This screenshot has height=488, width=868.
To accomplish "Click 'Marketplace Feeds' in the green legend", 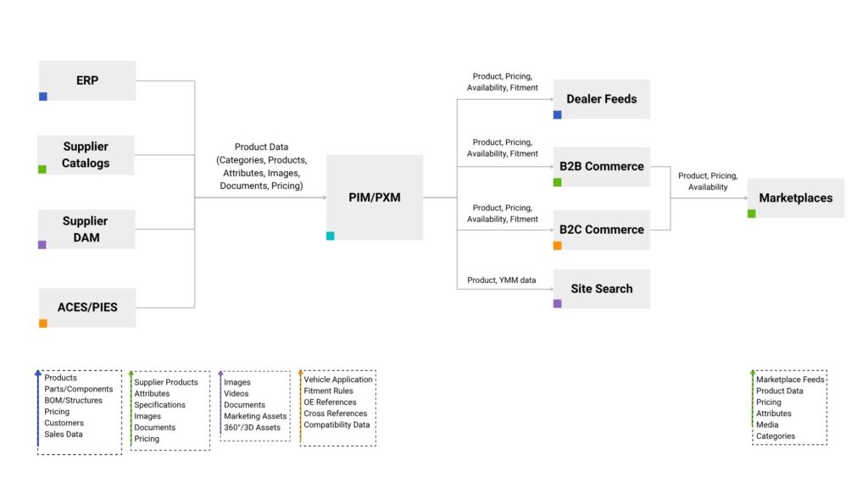I will [x=790, y=380].
